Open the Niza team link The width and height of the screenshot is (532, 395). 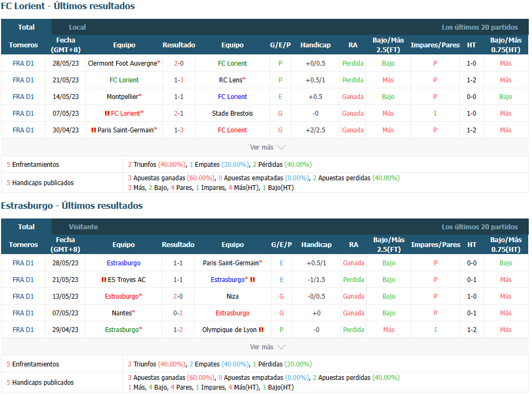(233, 297)
